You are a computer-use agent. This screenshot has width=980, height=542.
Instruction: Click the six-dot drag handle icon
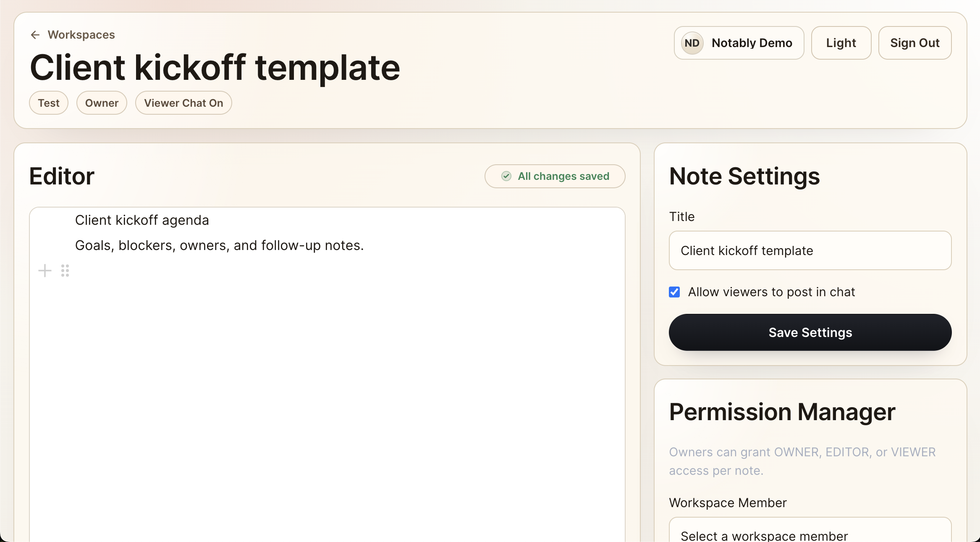point(65,271)
